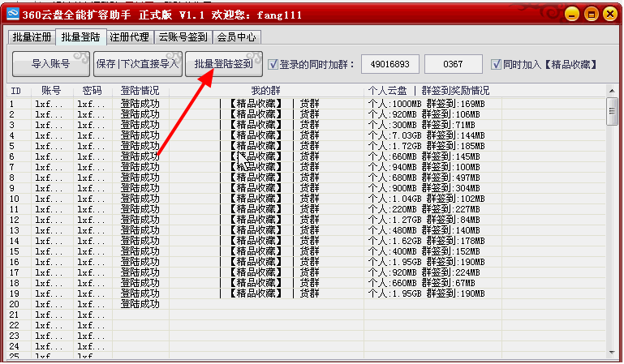624x364 pixels.
Task: Click 登陆成功 status in row 1
Action: pyautogui.click(x=140, y=104)
